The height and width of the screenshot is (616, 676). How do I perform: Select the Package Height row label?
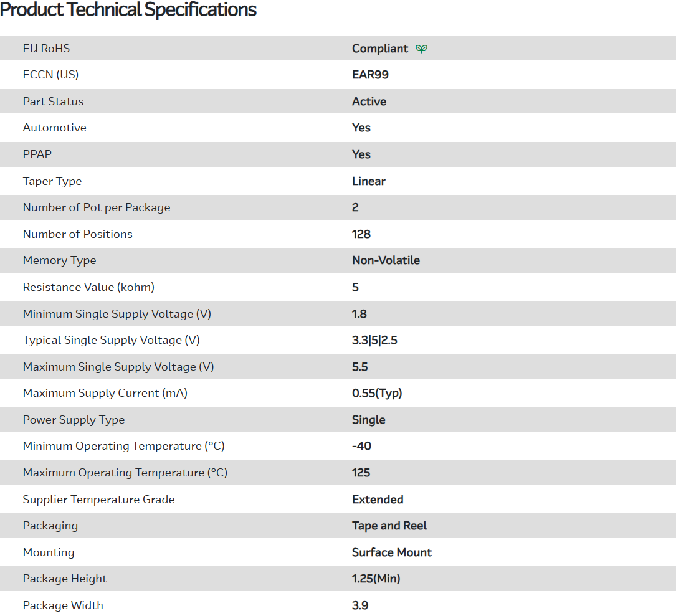tap(65, 579)
